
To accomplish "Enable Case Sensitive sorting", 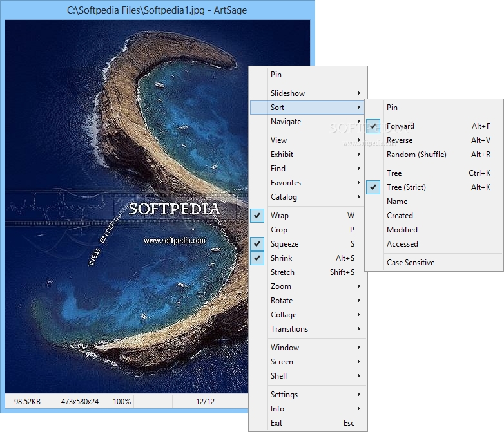I will [x=434, y=263].
